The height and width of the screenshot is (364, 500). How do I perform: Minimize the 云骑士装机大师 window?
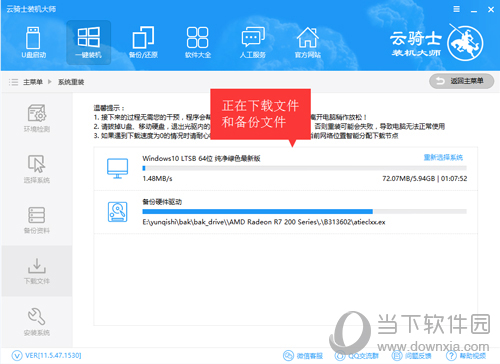pyautogui.click(x=474, y=10)
